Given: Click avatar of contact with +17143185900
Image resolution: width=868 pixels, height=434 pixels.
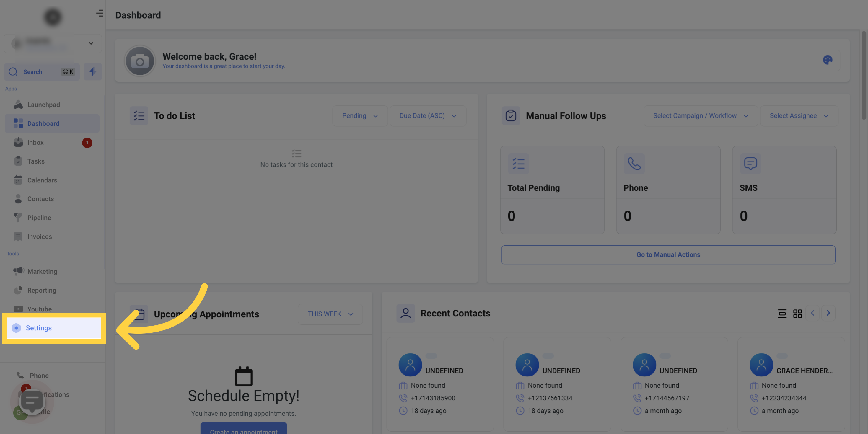Looking at the screenshot, I should (x=410, y=365).
